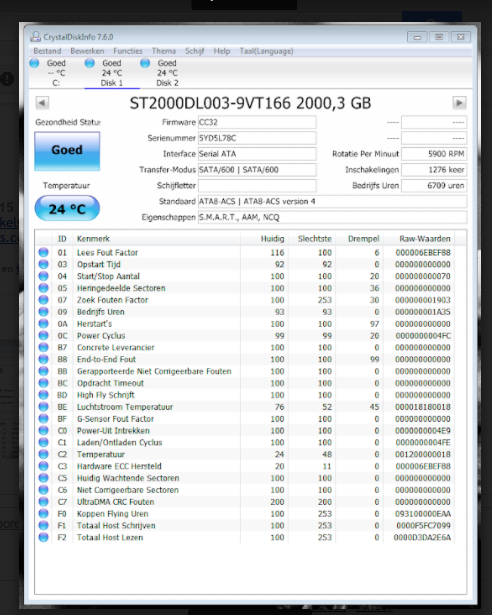The width and height of the screenshot is (492, 615).
Task: Click status orb for Niet Corrigeerbare Sectoren
Action: (x=44, y=490)
